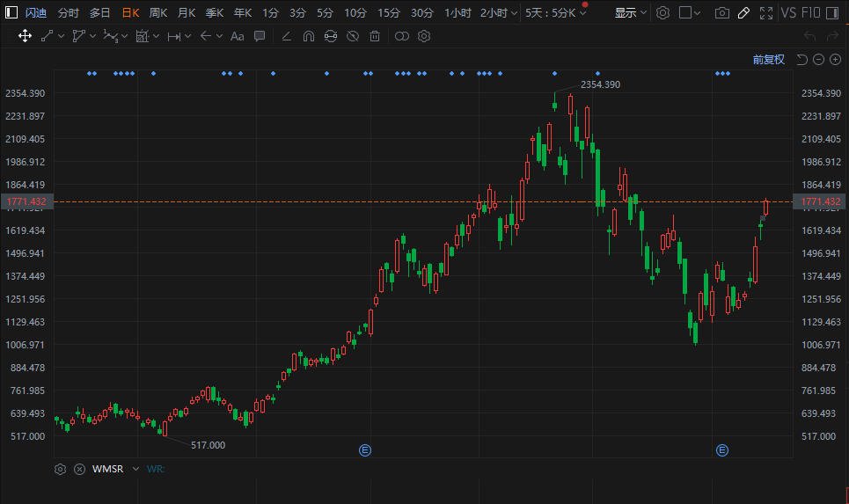Open drawing toolbar settings gear

(424, 36)
